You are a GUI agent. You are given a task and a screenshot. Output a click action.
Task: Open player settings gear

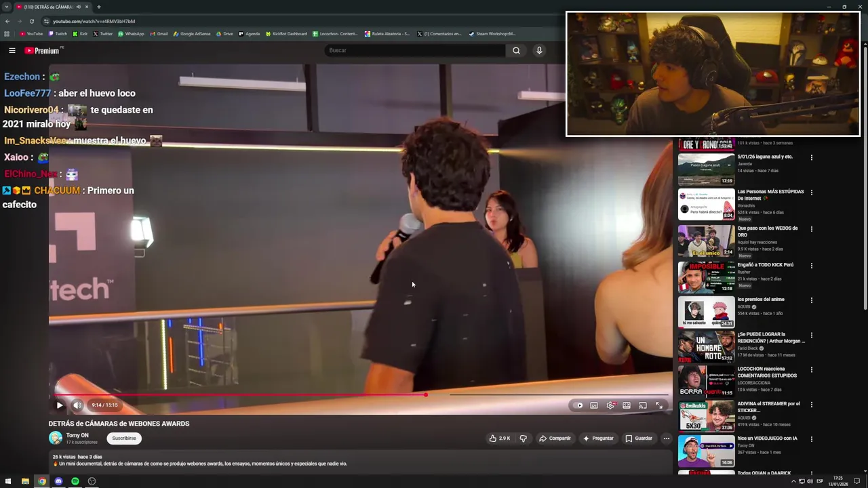click(x=610, y=405)
